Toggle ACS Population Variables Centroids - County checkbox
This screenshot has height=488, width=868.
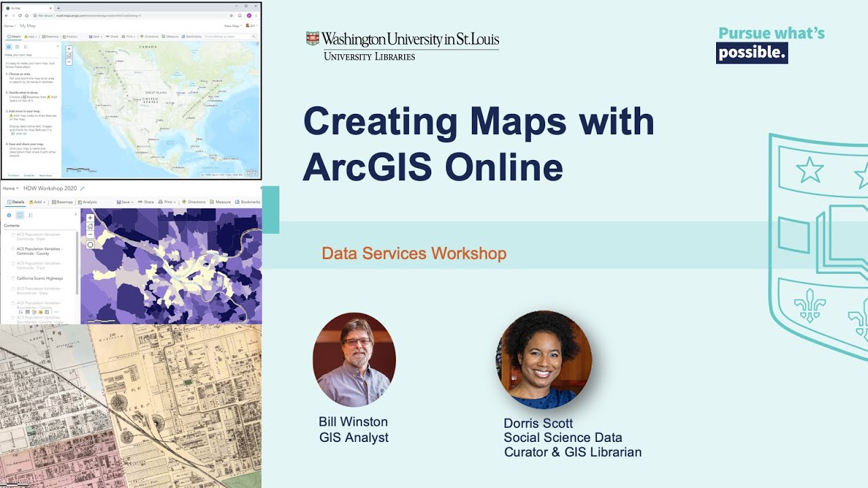click(x=13, y=249)
